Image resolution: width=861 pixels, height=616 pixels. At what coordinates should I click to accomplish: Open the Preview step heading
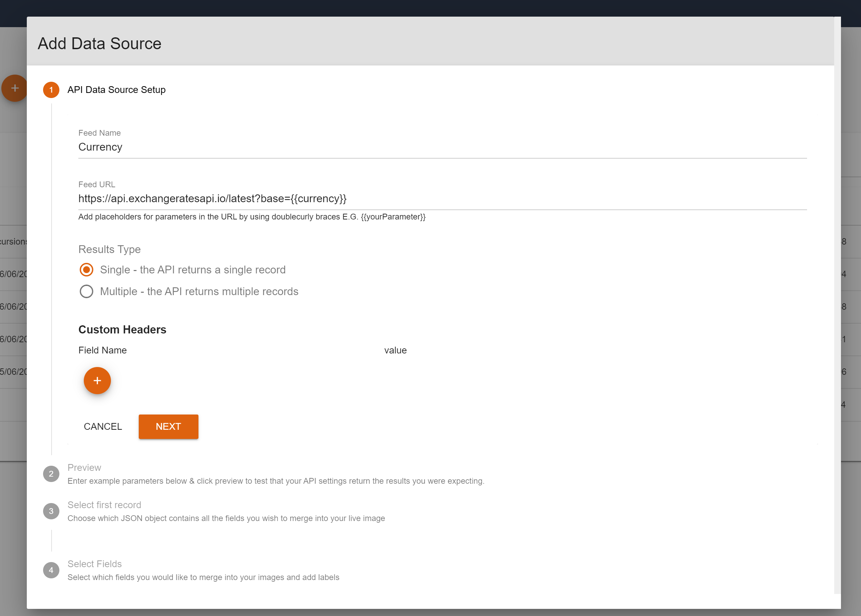(84, 467)
